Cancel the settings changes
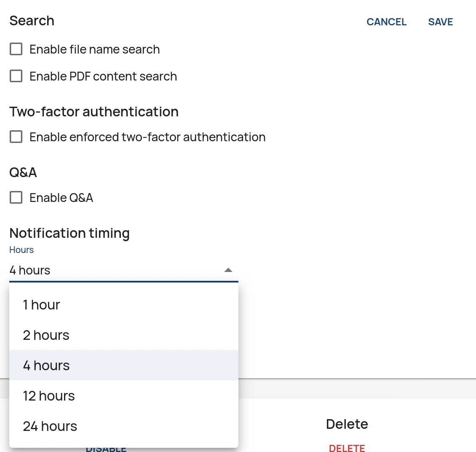Screen dimensions: 476x452 click(x=387, y=22)
